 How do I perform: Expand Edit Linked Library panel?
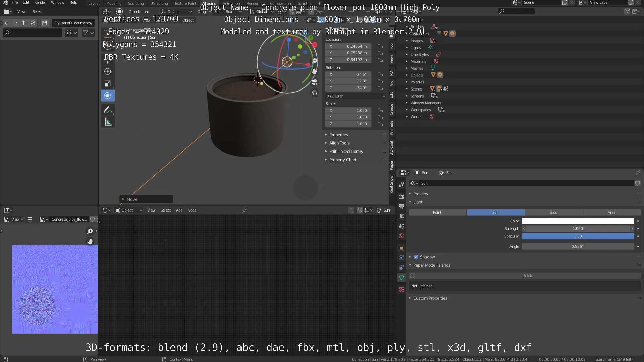[346, 152]
